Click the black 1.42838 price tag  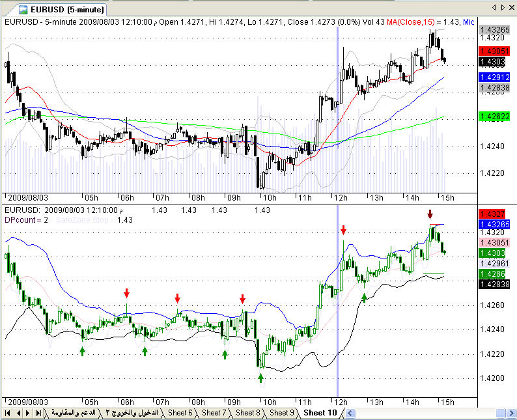point(494,284)
